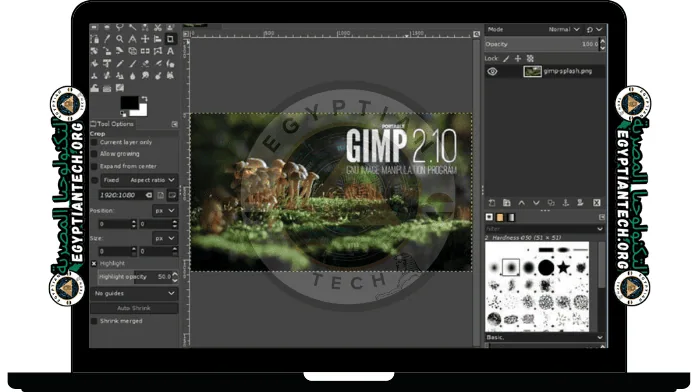
Task: Open the Fixed Aspect ratio dropdown
Action: click(139, 180)
